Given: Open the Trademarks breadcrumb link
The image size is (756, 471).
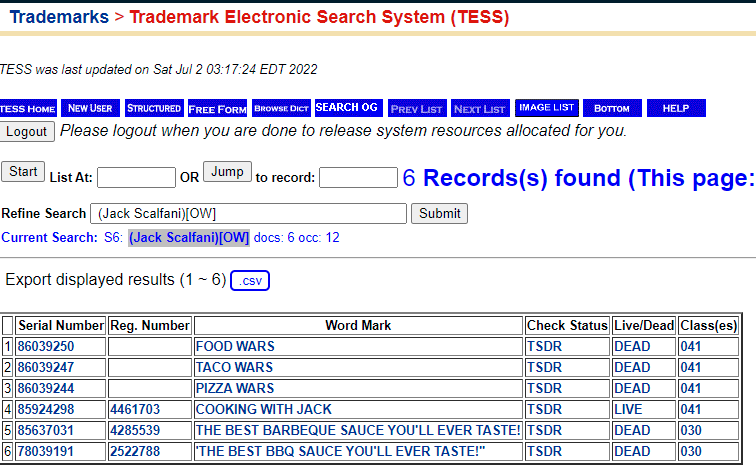Looking at the screenshot, I should (x=59, y=17).
